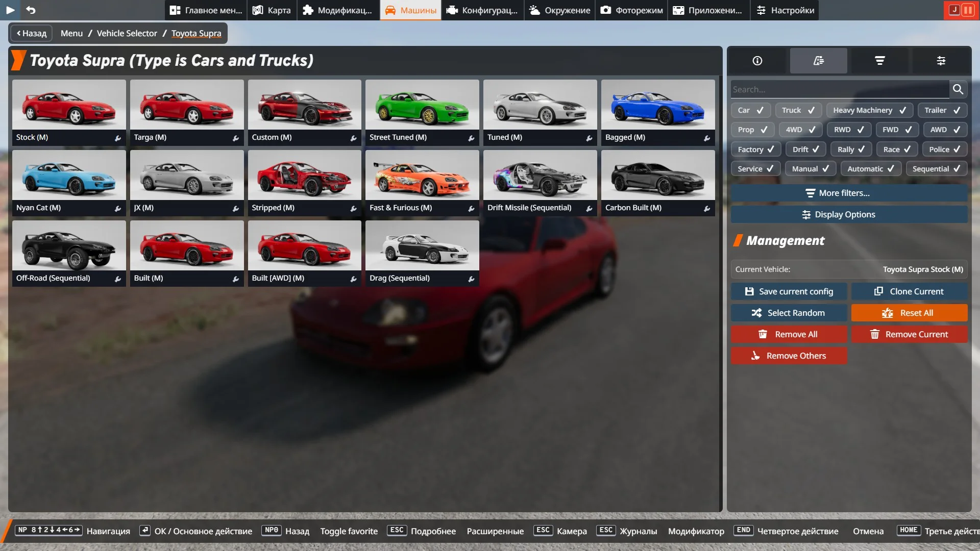Click wrench icon on Street Tuned (M) card
This screenshot has width=980, height=551.
471,138
